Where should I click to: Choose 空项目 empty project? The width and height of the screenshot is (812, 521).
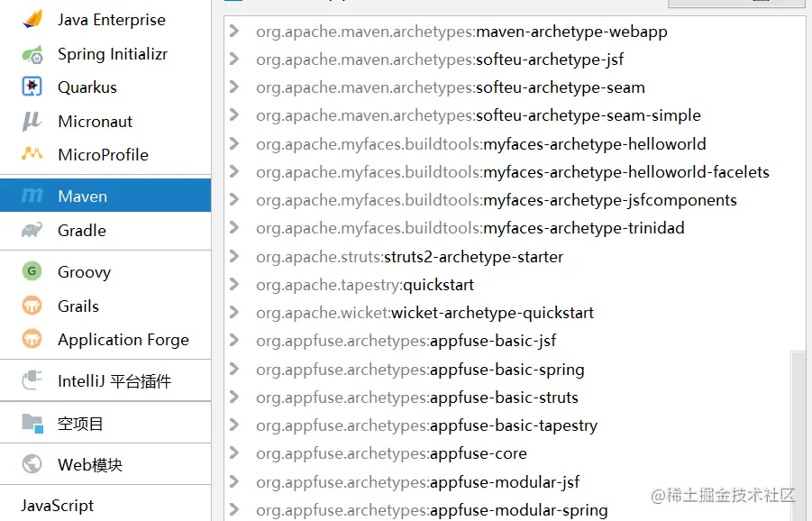105,423
